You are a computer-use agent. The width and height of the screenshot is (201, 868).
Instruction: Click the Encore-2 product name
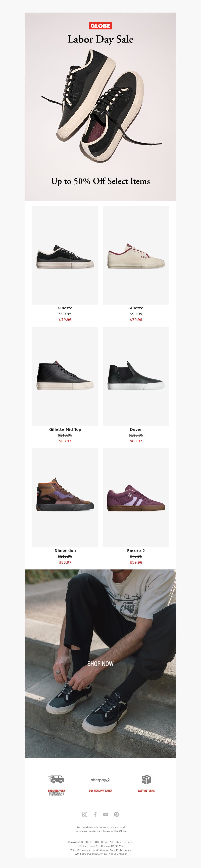(136, 551)
